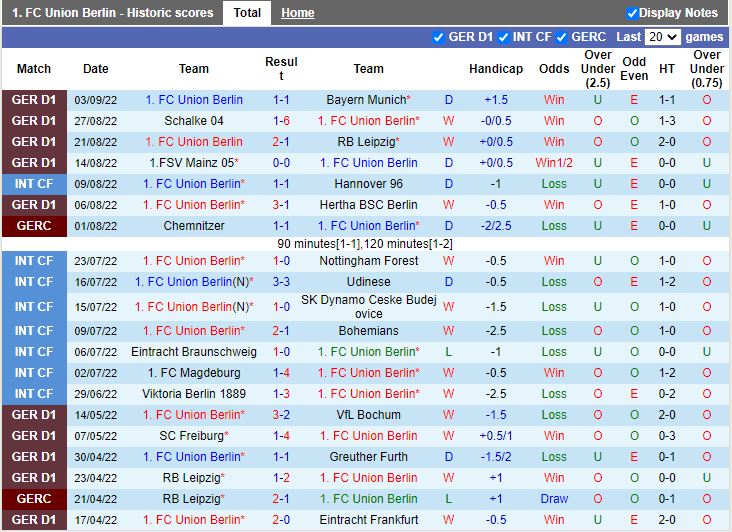Viewport: 732px width, 532px height.
Task: Select the 90 minutes[1-1],120 minutes[1-2] note
Action: coord(365,244)
